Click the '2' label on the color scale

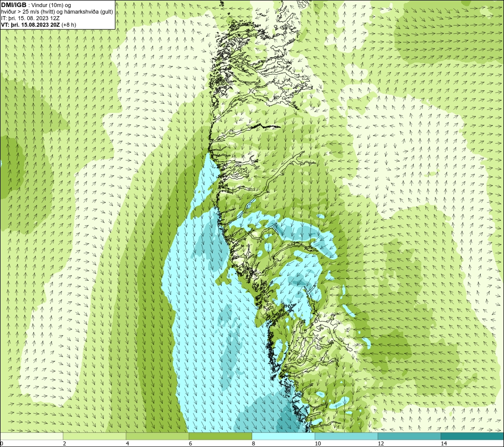pyautogui.click(x=65, y=443)
